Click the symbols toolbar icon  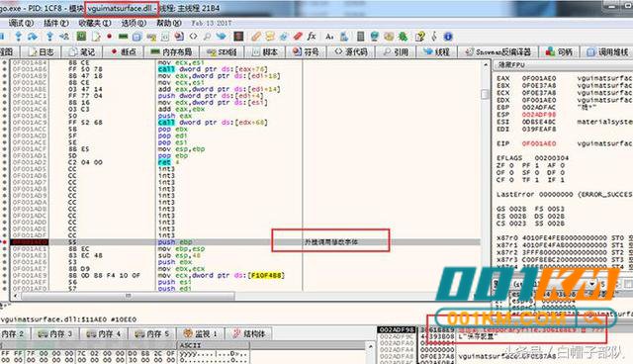tap(179, 37)
